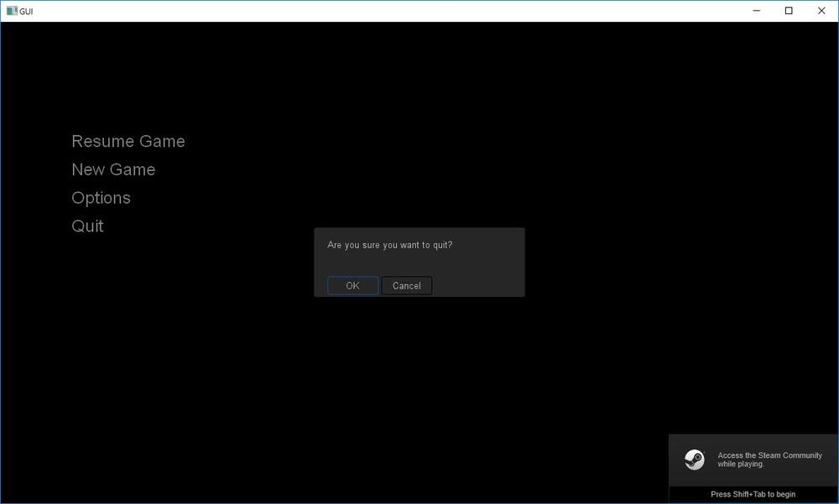Cancel the quit confirmation dialog
Image resolution: width=839 pixels, height=504 pixels.
pyautogui.click(x=407, y=286)
